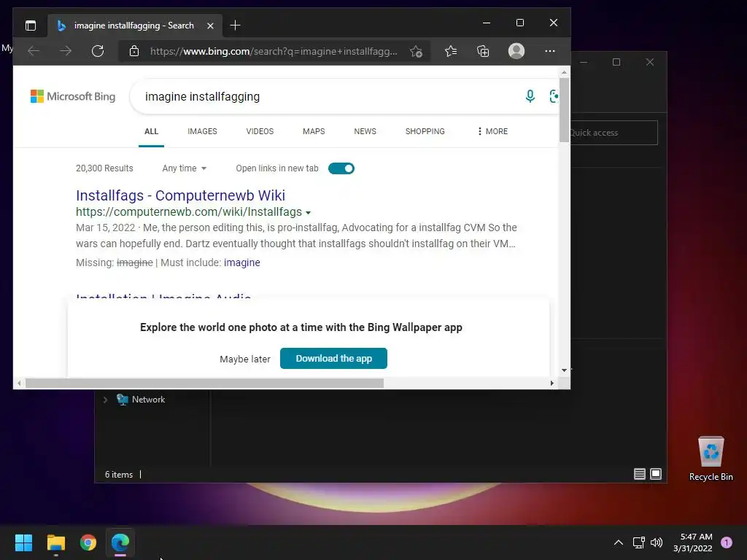Image resolution: width=747 pixels, height=560 pixels.
Task: Open the Collections icon
Action: pos(483,51)
